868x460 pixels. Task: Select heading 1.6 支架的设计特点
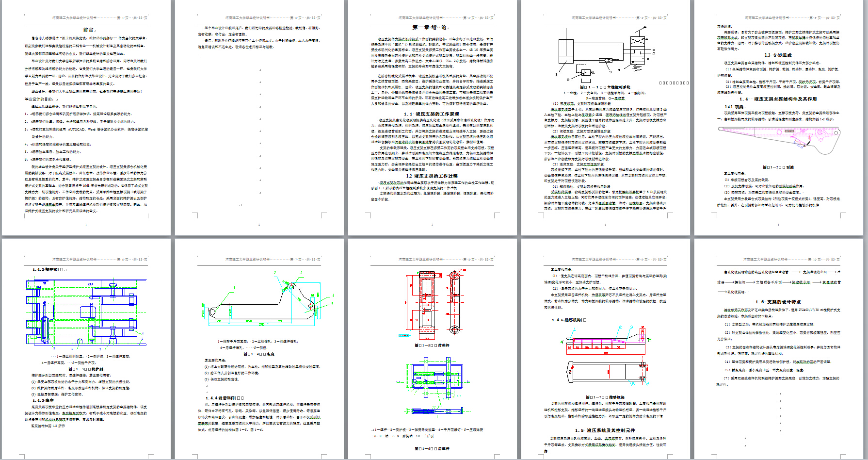[778, 302]
